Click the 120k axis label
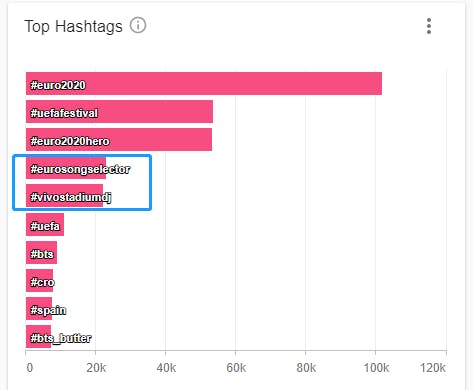This screenshot has width=473, height=390. 433,368
